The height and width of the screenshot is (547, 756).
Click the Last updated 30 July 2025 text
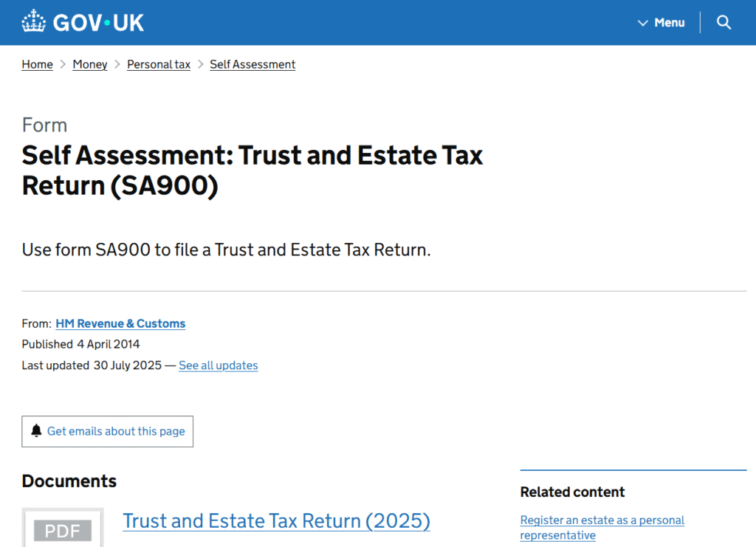pyautogui.click(x=92, y=365)
